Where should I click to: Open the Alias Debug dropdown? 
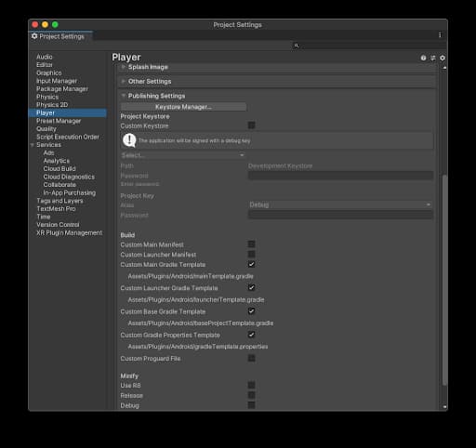(x=340, y=204)
